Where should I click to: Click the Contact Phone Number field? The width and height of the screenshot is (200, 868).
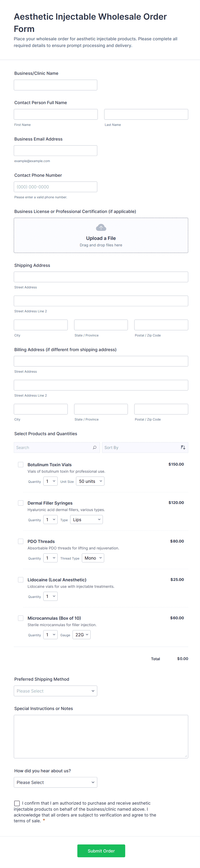[x=55, y=187]
